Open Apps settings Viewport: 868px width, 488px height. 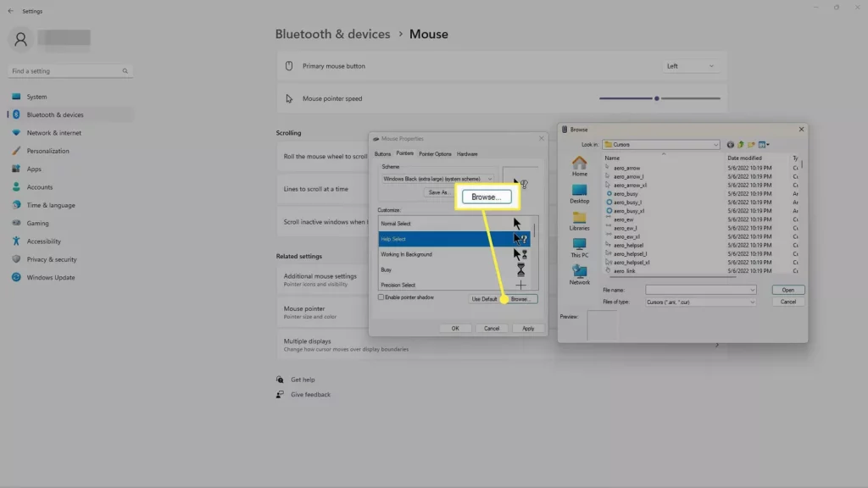click(x=70, y=169)
